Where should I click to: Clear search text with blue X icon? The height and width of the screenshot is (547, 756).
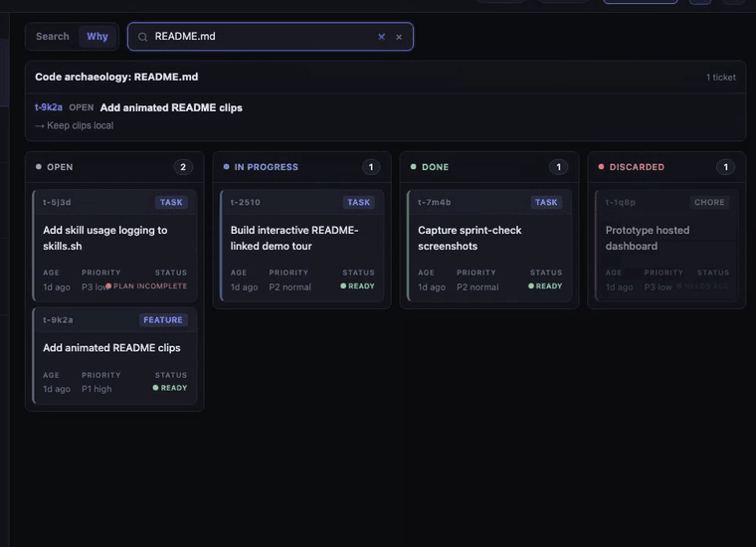[381, 37]
